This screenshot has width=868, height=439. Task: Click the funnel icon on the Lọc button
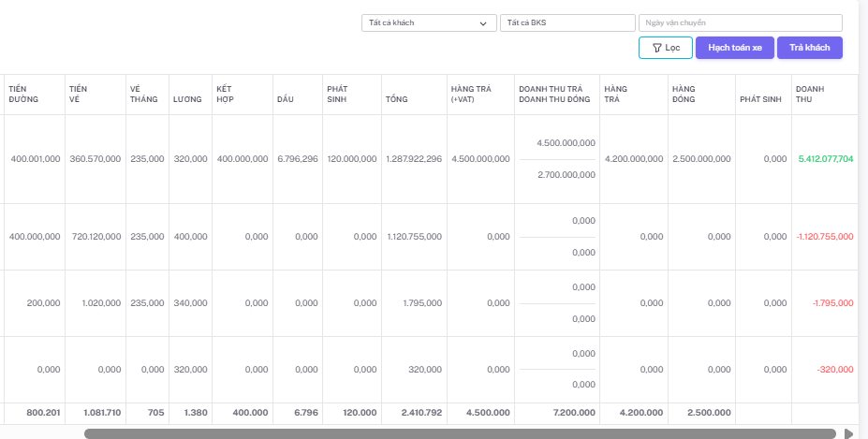pos(656,48)
